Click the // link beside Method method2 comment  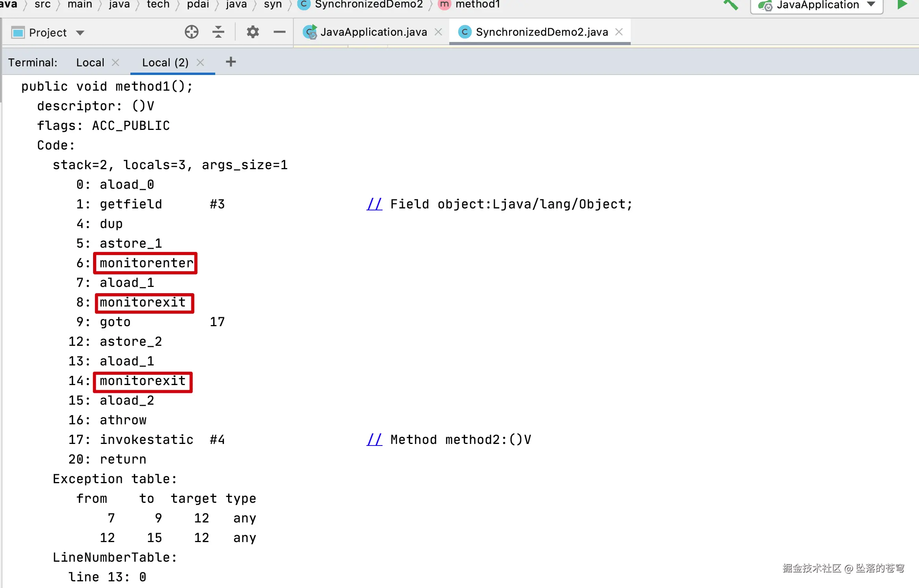coord(374,440)
